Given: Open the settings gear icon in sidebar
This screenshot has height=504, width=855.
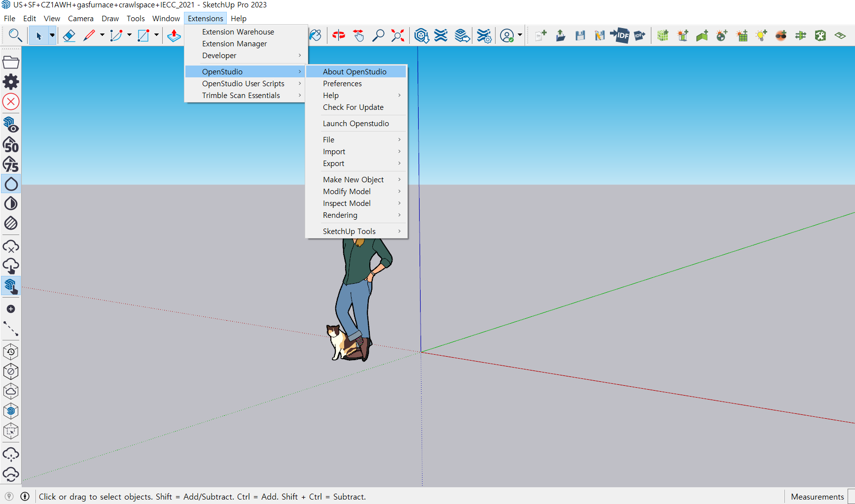Looking at the screenshot, I should tap(11, 82).
